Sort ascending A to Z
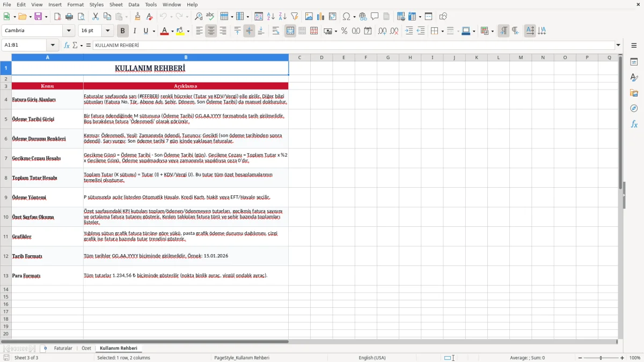The image size is (644, 362). 271,17
